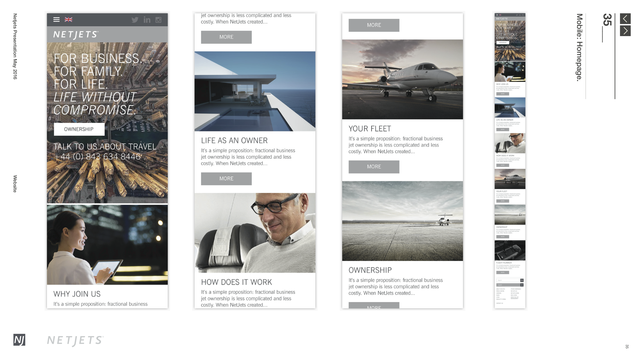Click the woman with tablet image
The height and width of the screenshot is (362, 644).
coord(107,245)
